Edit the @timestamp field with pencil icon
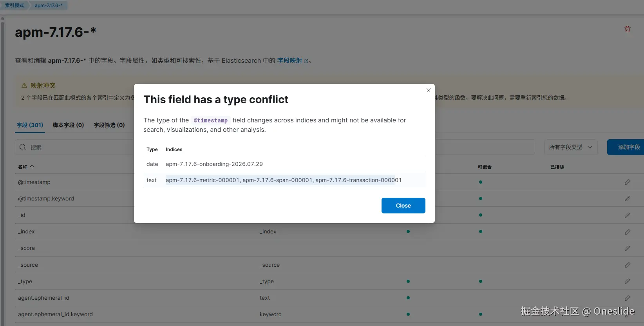The height and width of the screenshot is (326, 644). (x=627, y=182)
